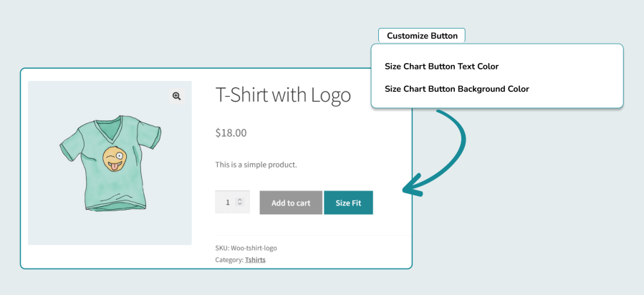Click the V-neck collar of the T-shirt

click(111, 130)
